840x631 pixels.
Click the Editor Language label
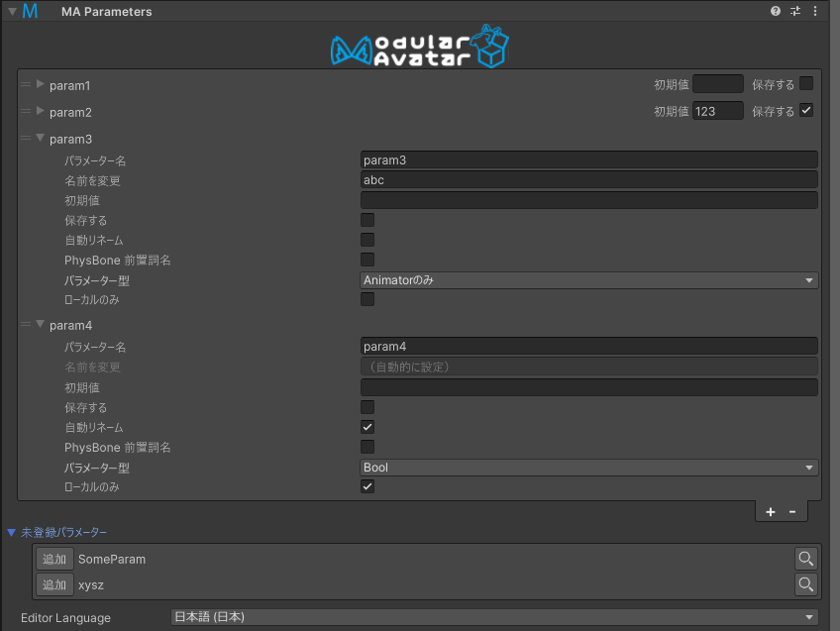[x=66, y=618]
